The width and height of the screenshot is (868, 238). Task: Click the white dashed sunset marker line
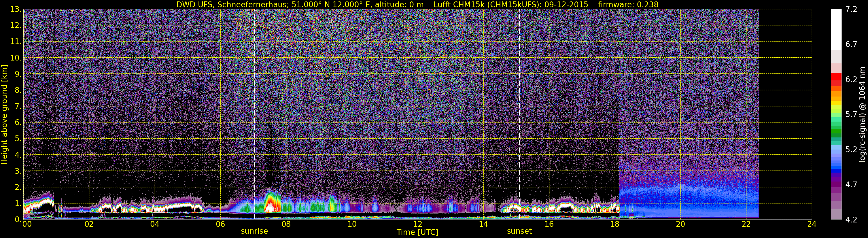click(519, 114)
